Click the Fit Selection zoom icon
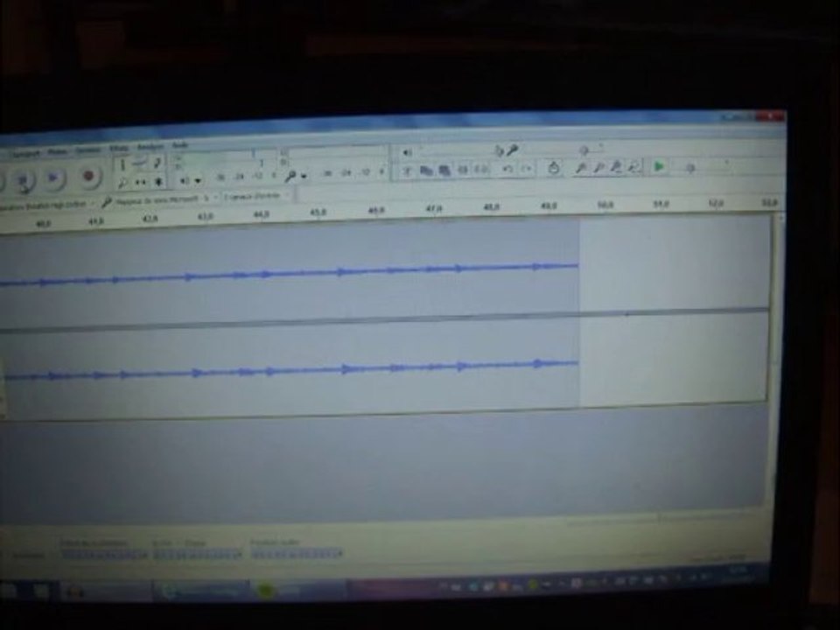 tap(617, 167)
